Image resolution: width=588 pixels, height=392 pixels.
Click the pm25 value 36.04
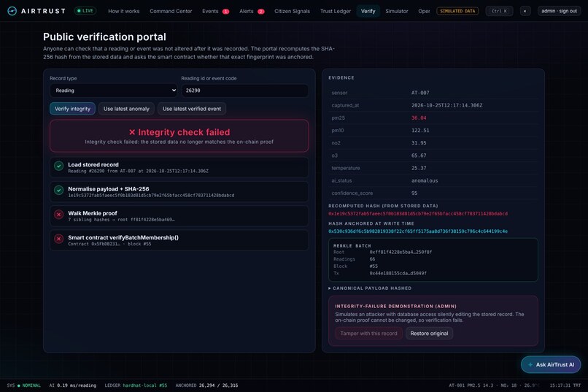pyautogui.click(x=419, y=118)
